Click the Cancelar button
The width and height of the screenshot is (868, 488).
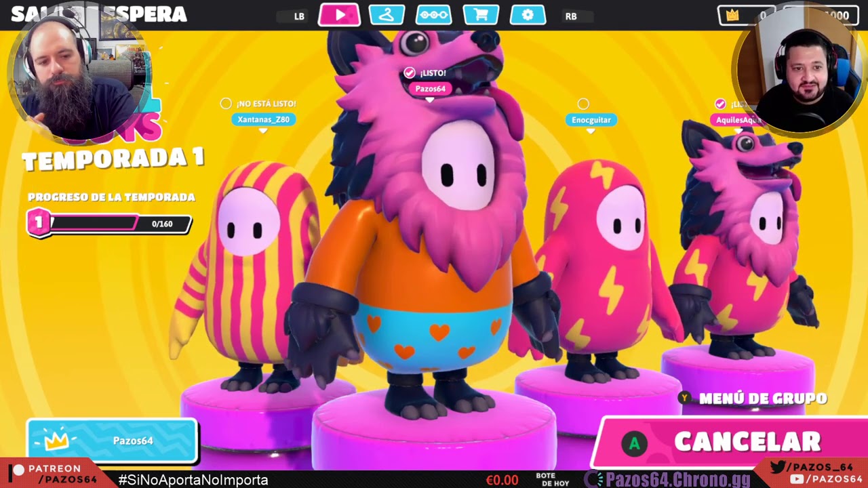click(x=732, y=443)
